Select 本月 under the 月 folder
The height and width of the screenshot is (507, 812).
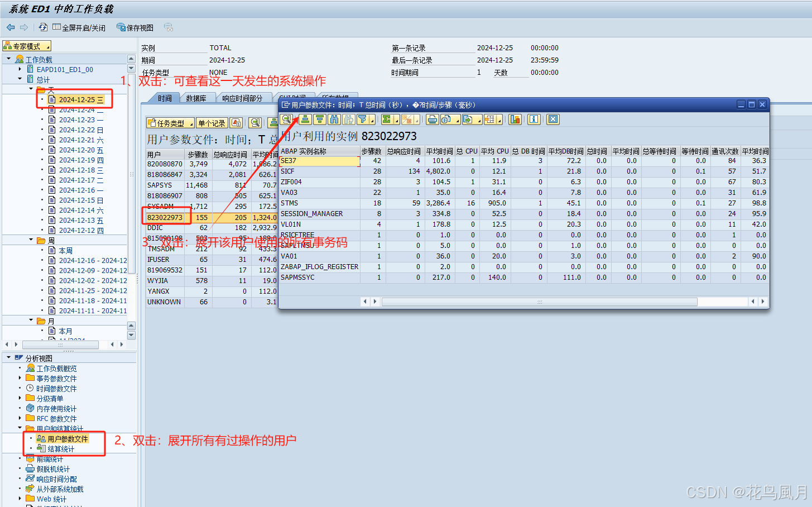click(x=66, y=331)
